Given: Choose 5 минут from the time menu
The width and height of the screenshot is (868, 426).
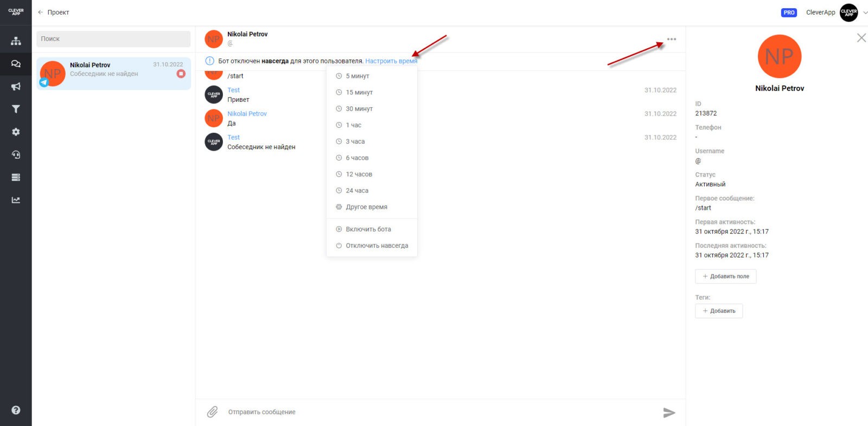Looking at the screenshot, I should coord(357,76).
